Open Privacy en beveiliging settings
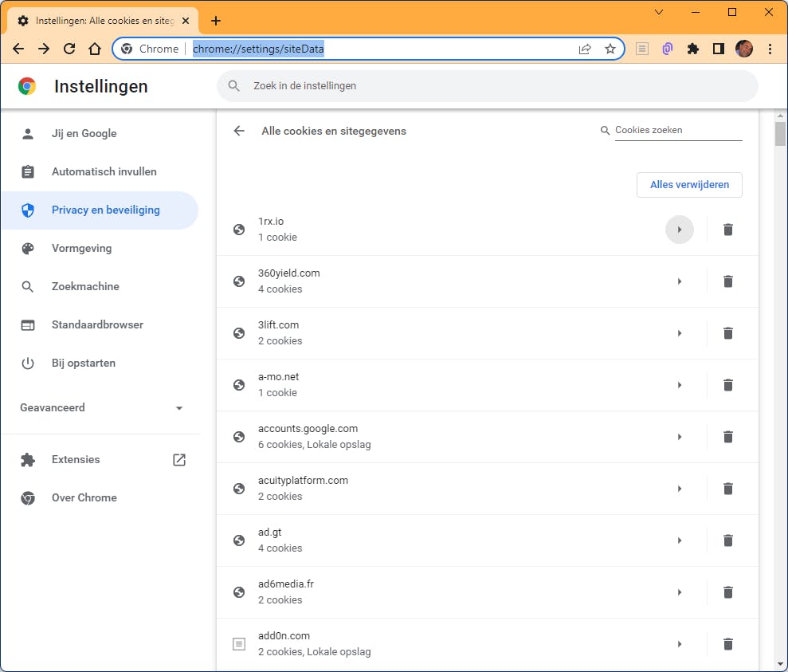 (x=105, y=210)
